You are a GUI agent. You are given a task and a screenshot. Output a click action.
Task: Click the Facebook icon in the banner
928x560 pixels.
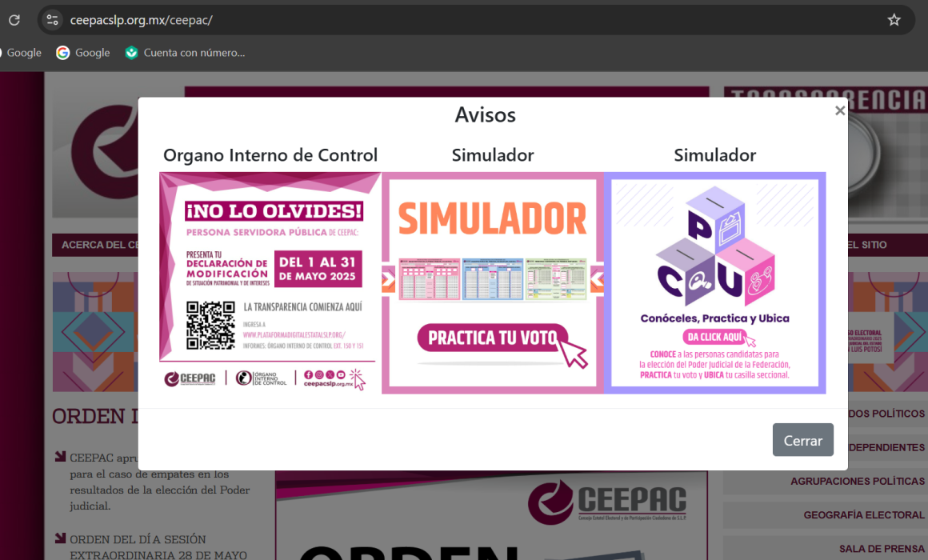308,374
